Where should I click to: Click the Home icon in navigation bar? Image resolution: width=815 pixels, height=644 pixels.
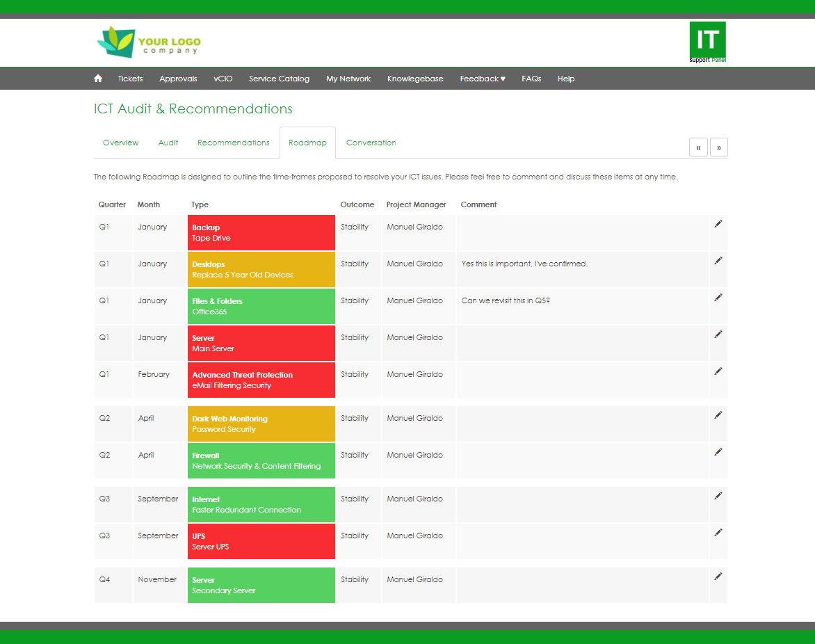[x=98, y=79]
